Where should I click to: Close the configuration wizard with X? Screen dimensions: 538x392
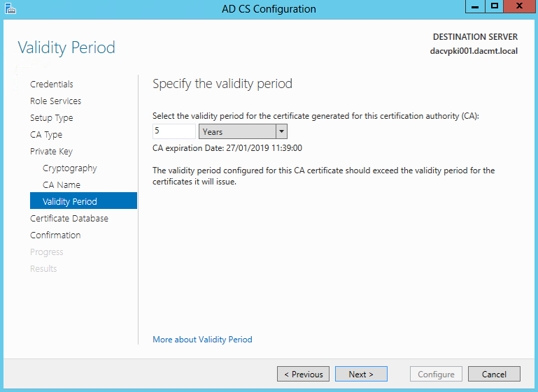520,6
